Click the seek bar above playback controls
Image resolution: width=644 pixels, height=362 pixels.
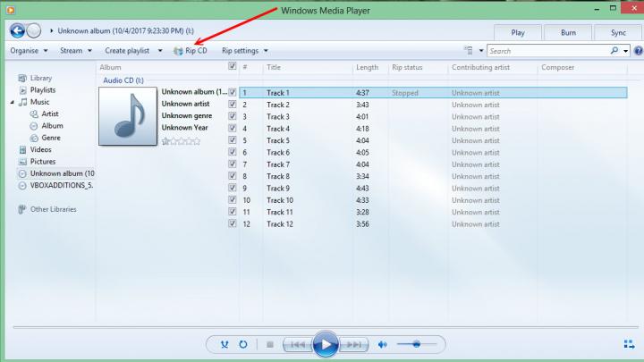coord(326,327)
